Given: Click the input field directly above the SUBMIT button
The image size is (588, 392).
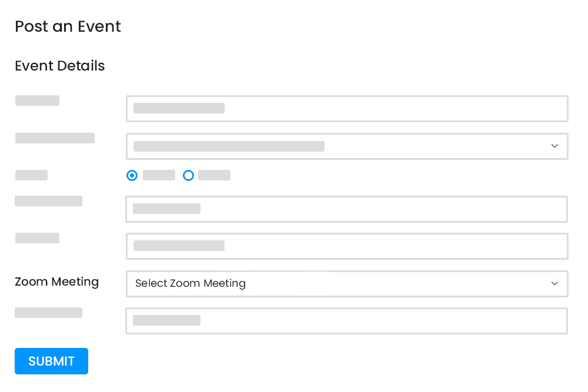Looking at the screenshot, I should click(346, 321).
